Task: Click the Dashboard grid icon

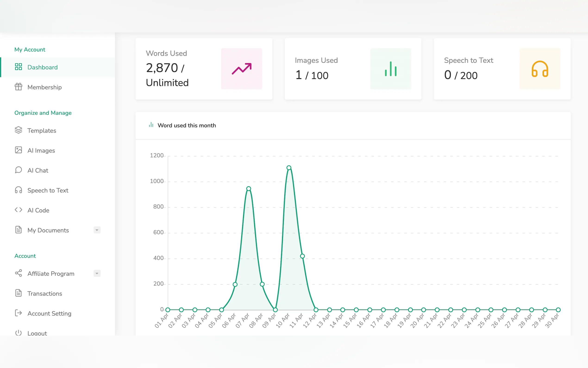Action: pos(19,67)
